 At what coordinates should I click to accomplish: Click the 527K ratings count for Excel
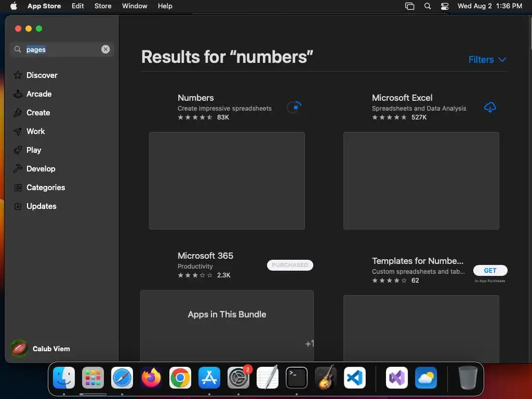tap(419, 117)
